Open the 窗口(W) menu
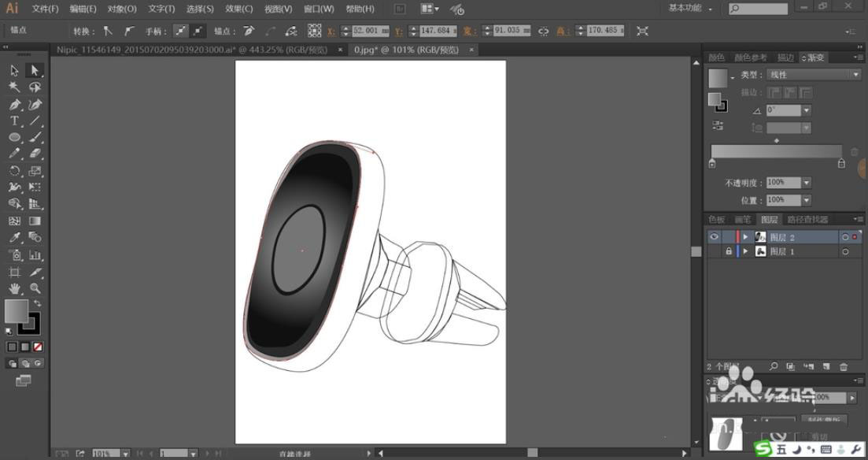868x460 pixels. (x=319, y=9)
